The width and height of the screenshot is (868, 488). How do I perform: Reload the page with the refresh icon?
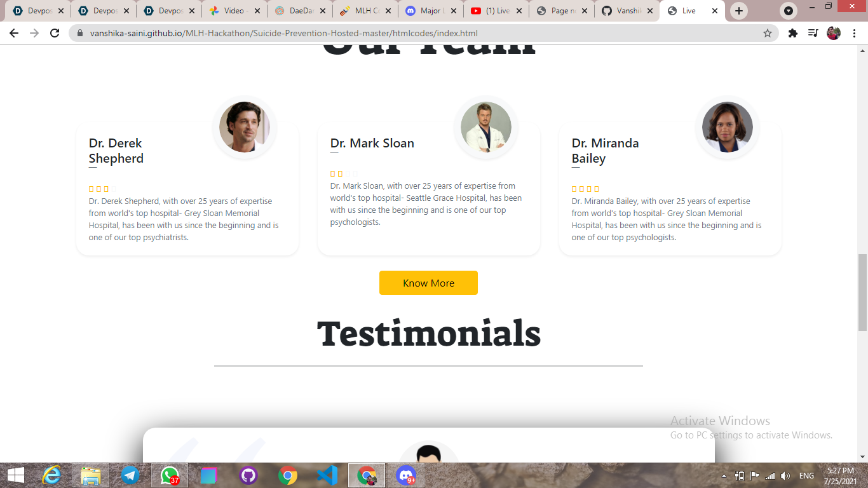click(x=55, y=33)
